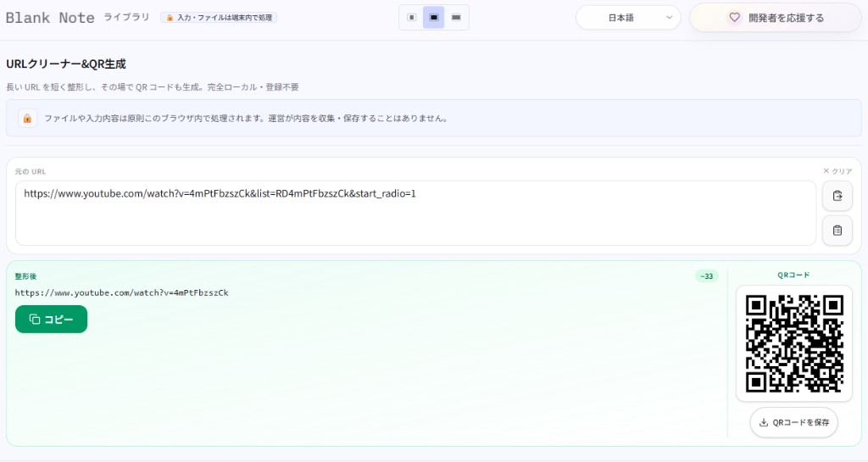Viewport: 868px width, 462px height.
Task: Click the green コピー button
Action: (x=51, y=320)
